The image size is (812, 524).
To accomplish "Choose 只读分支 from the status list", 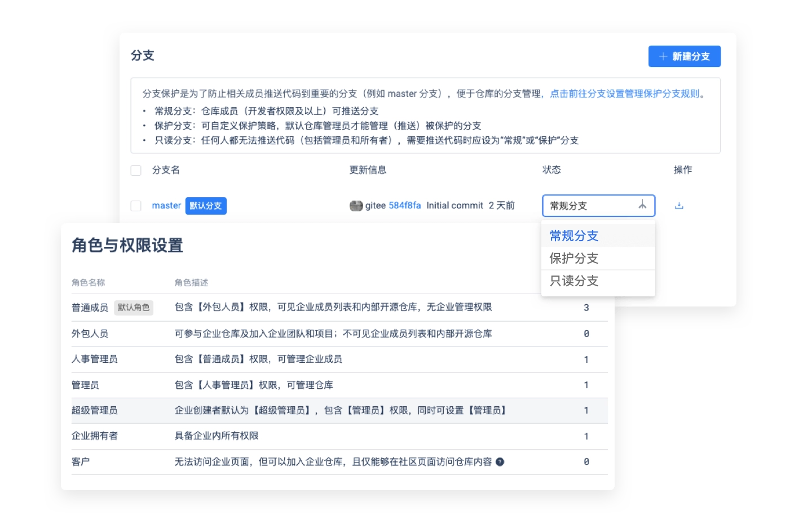I will pyautogui.click(x=574, y=281).
